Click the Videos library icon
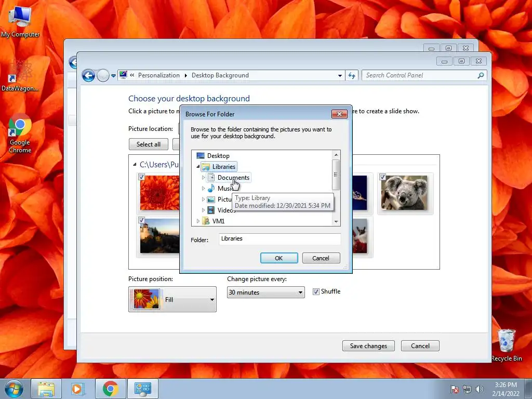This screenshot has height=399, width=532. tap(211, 210)
